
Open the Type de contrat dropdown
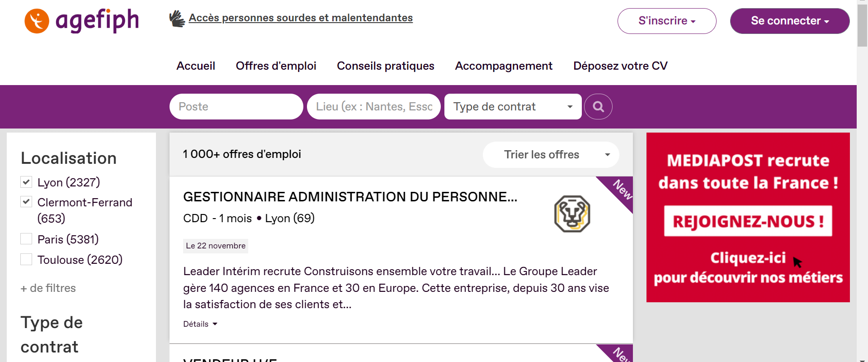click(513, 106)
